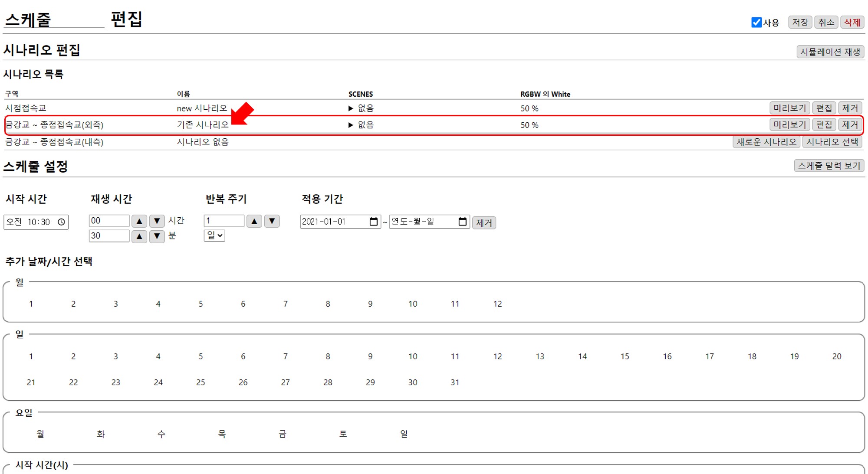Screen dimensions: 868x474
Task: Toggle the 사용 checkbox
Action: click(756, 22)
